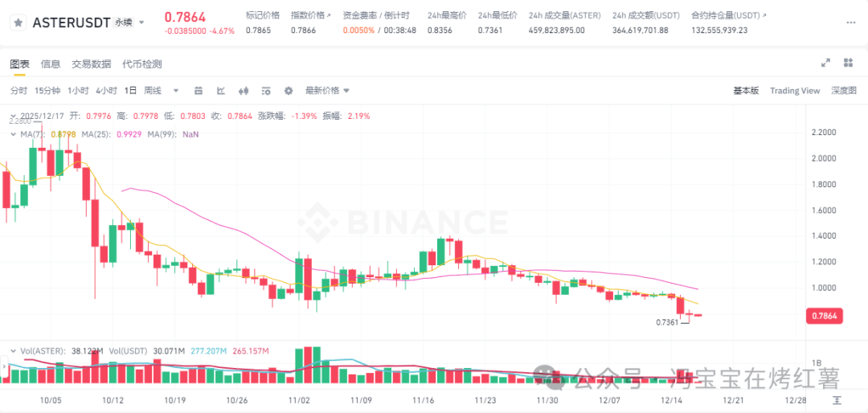Open the chart display options list icon
The width and height of the screenshot is (868, 413).
[266, 91]
